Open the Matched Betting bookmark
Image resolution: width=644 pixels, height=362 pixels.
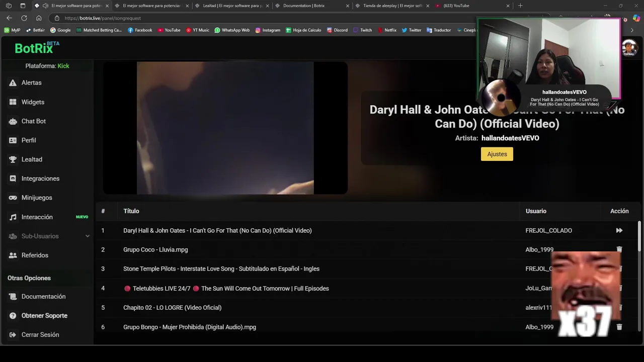tap(99, 30)
